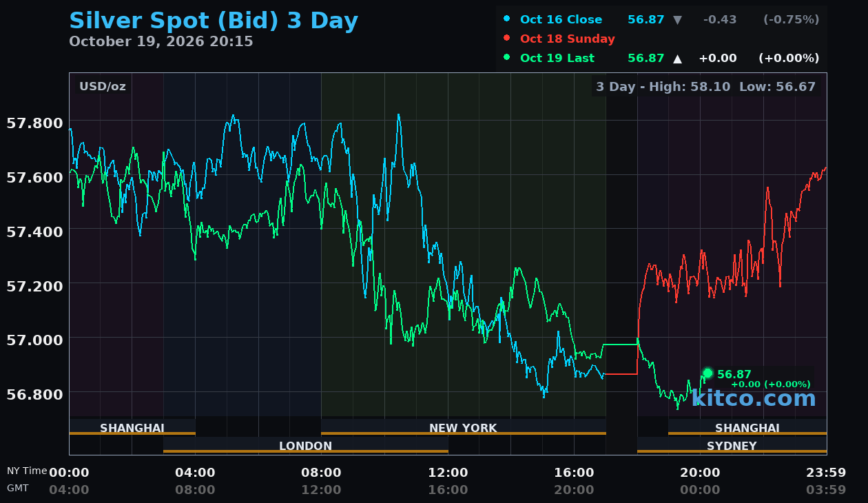
Task: Click the 20:00 NY time tick
Action: pyautogui.click(x=700, y=473)
